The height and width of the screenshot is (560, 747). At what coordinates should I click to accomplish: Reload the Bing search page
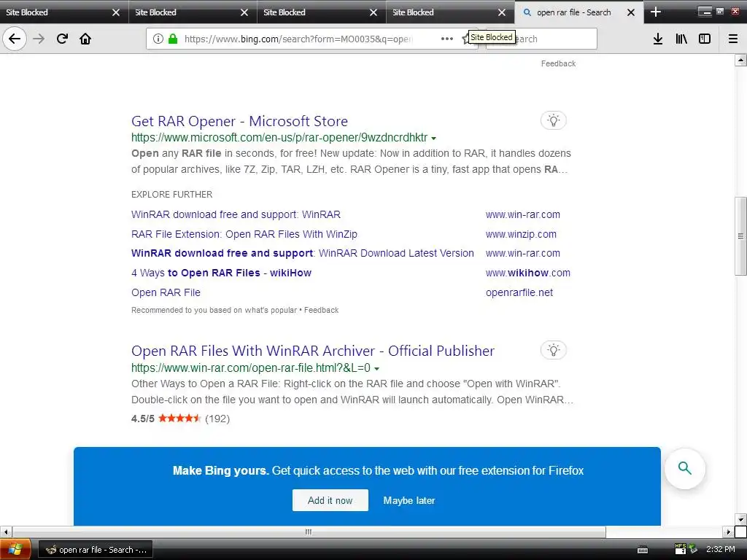(x=63, y=39)
